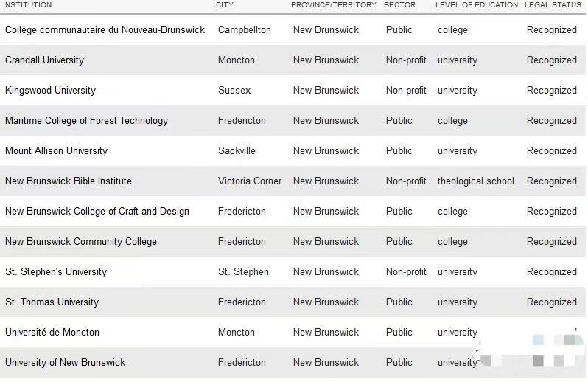The image size is (588, 382).
Task: Sort by the CITY column header
Action: [225, 5]
